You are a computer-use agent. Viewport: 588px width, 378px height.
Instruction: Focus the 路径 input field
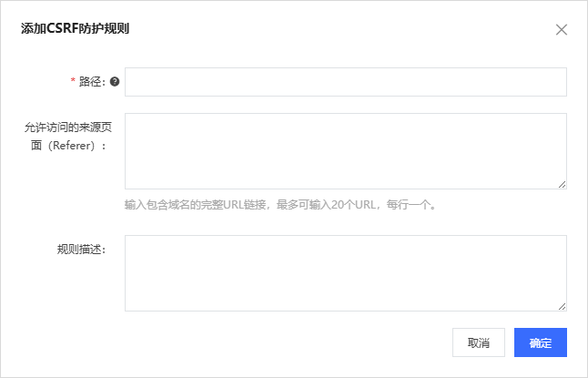(345, 82)
